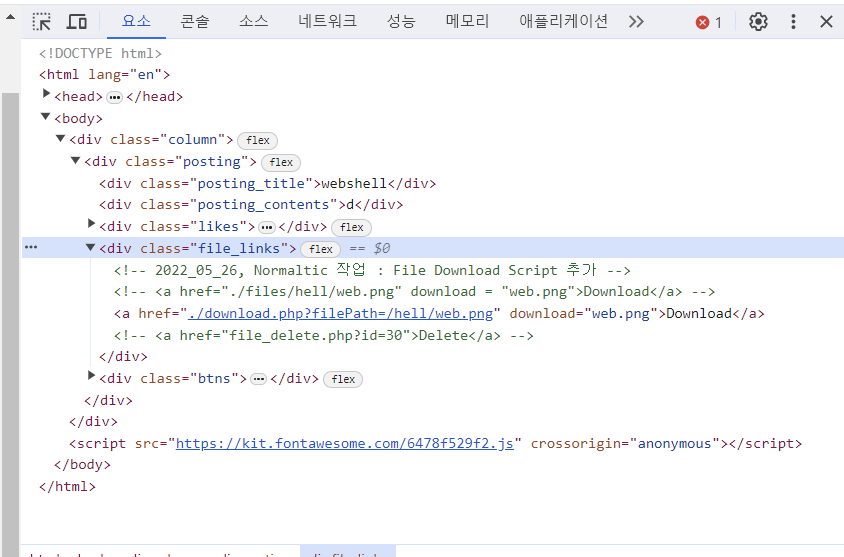This screenshot has width=844, height=557.
Task: Click the crossorigin="anonymous" attribute
Action: (x=625, y=444)
